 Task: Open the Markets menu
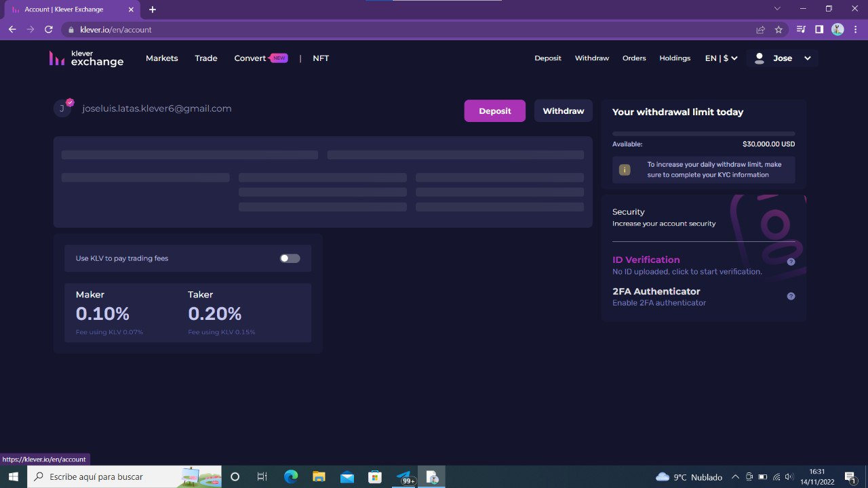point(162,58)
